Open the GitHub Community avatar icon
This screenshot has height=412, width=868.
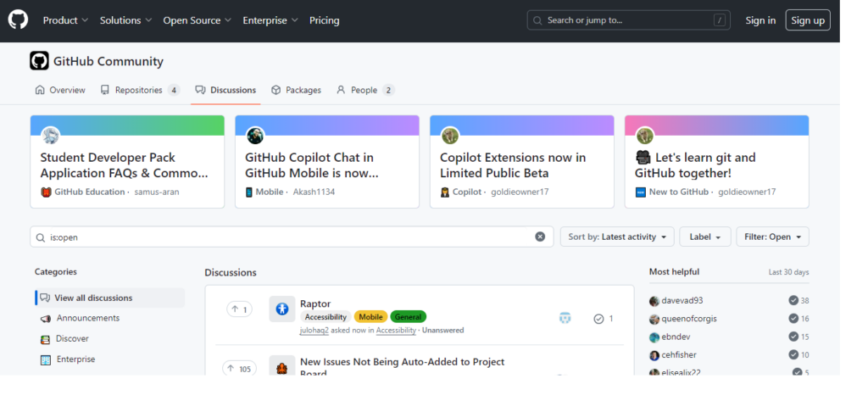39,61
